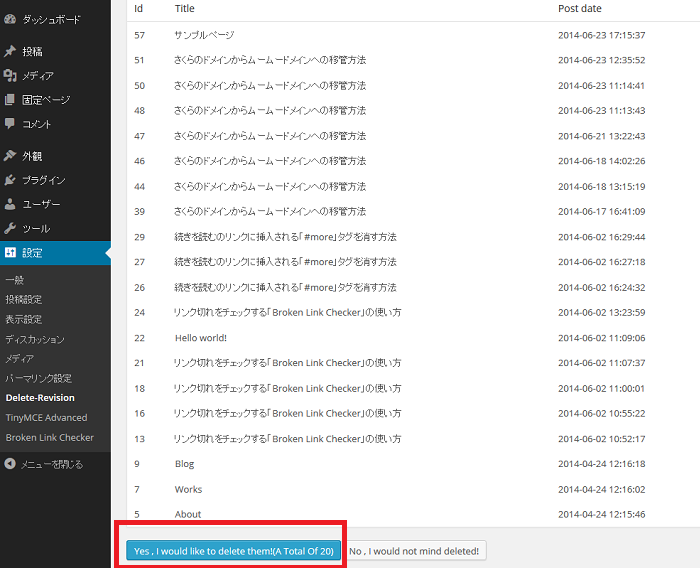Click date 2014-06-23 17:15:37
Image resolution: width=700 pixels, height=568 pixels.
(x=601, y=35)
